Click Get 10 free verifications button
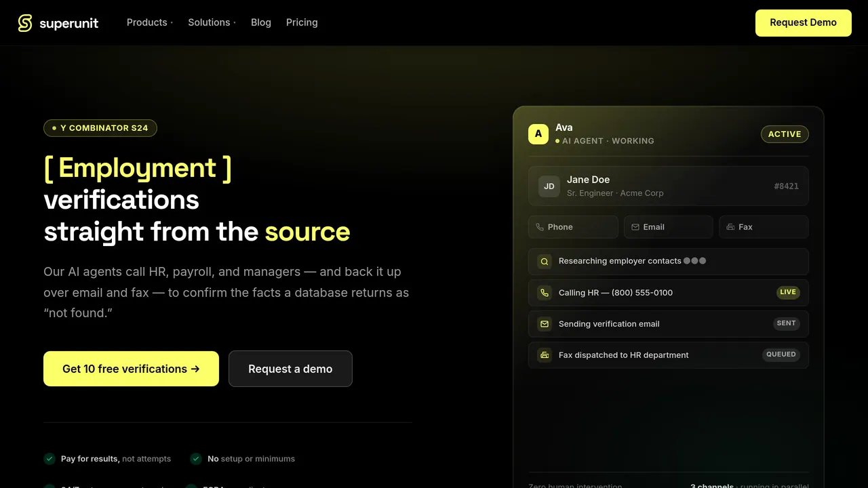868x488 pixels. click(131, 369)
